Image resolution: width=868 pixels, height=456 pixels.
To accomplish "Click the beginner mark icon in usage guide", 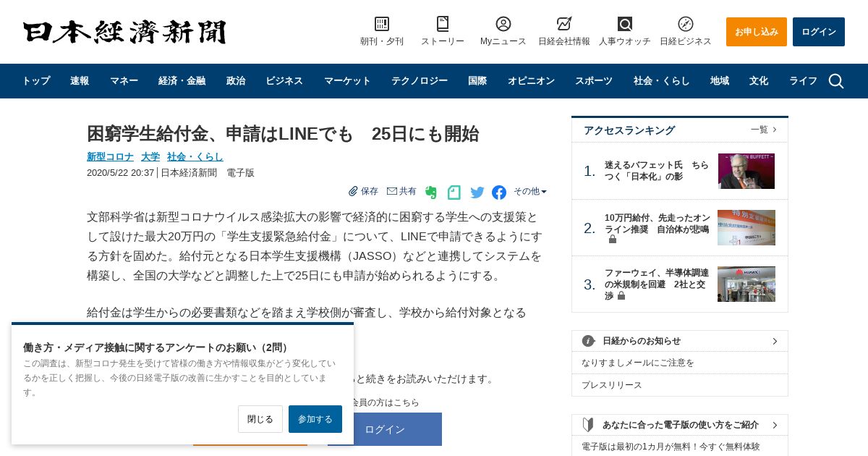I will [589, 425].
